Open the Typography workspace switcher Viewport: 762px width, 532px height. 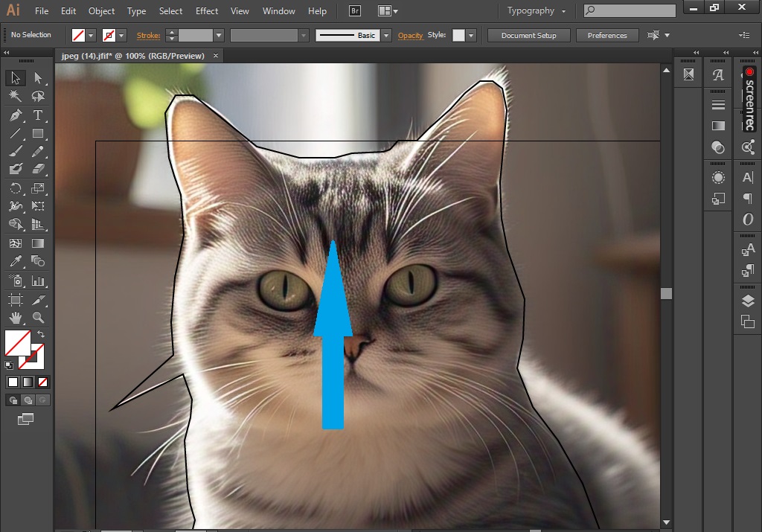click(536, 10)
